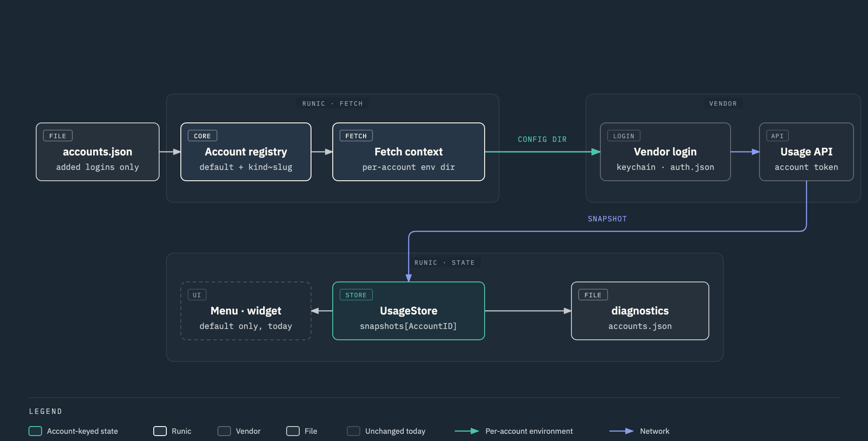The image size is (868, 441).
Task: Select the API tag badge
Action: (x=778, y=136)
